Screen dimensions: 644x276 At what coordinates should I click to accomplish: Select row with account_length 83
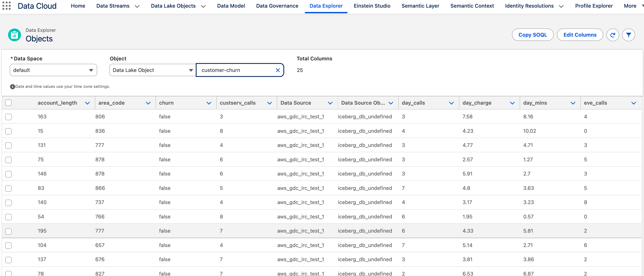9,188
